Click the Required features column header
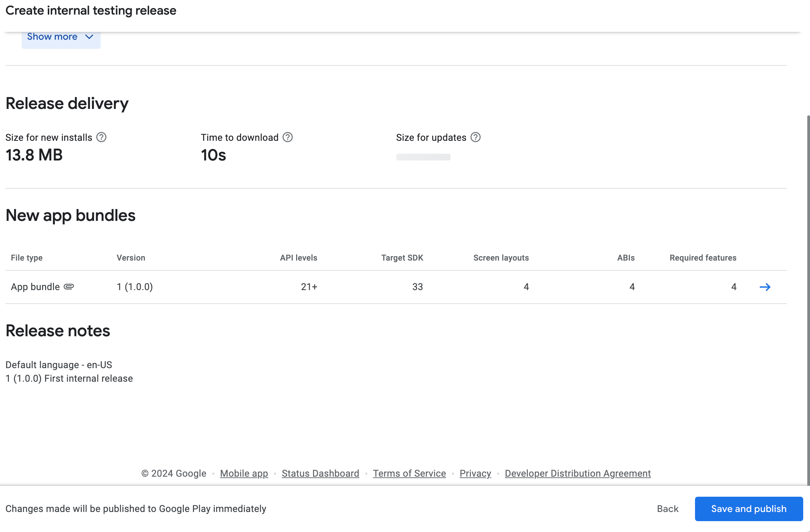Viewport: 810px width, 532px height. 703,258
